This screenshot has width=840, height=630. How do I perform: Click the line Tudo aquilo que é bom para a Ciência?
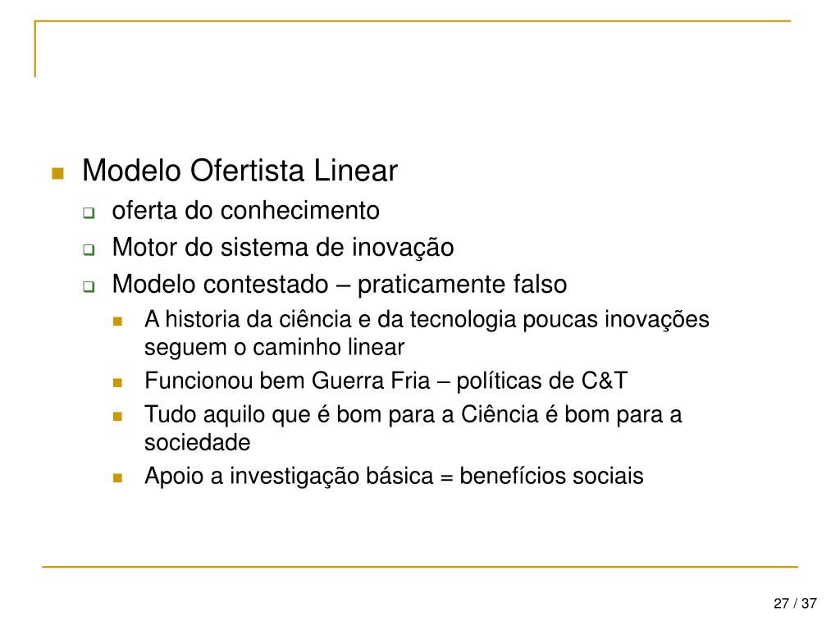[413, 414]
